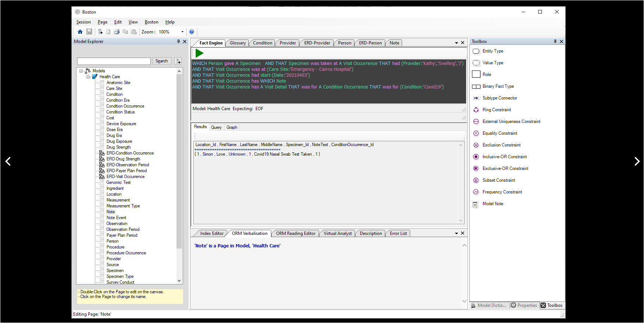The height and width of the screenshot is (323, 644).
Task: Select the Subset Constraint icon
Action: [476, 180]
